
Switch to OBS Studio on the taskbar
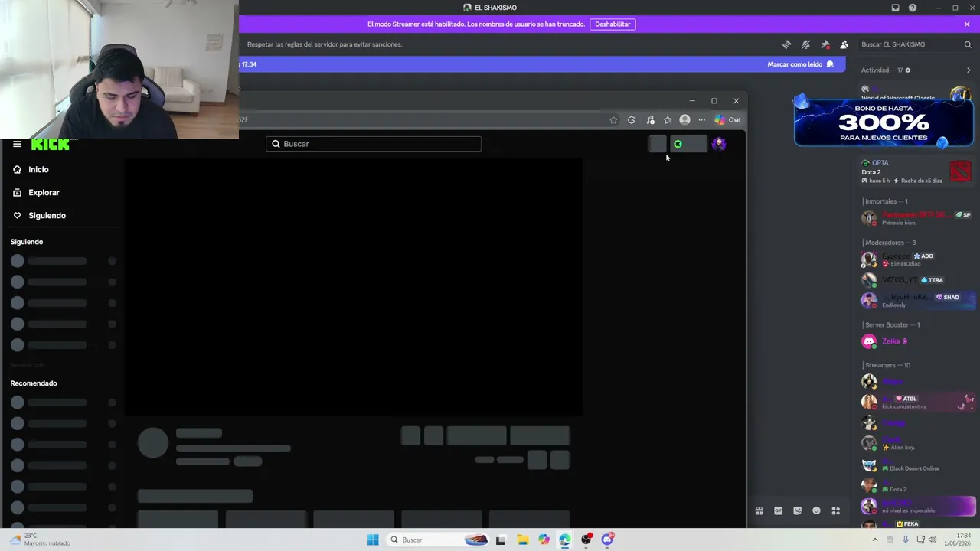[586, 540]
